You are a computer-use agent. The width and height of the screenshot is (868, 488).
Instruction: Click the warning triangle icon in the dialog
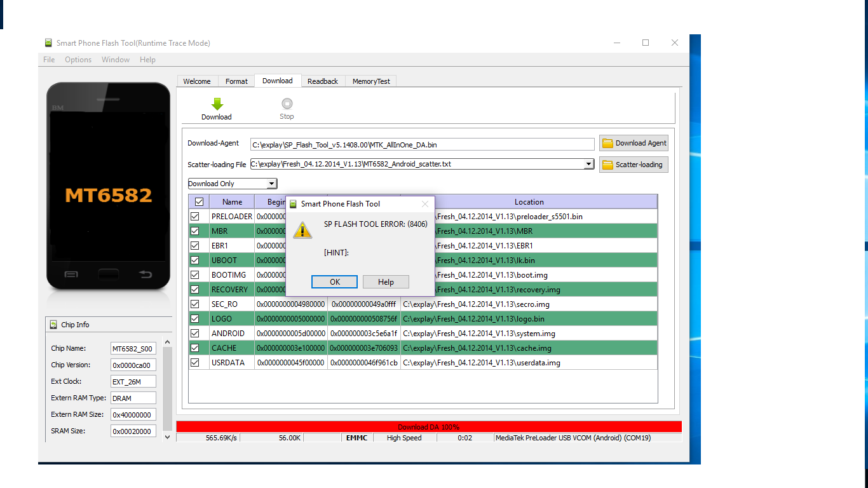pyautogui.click(x=302, y=230)
